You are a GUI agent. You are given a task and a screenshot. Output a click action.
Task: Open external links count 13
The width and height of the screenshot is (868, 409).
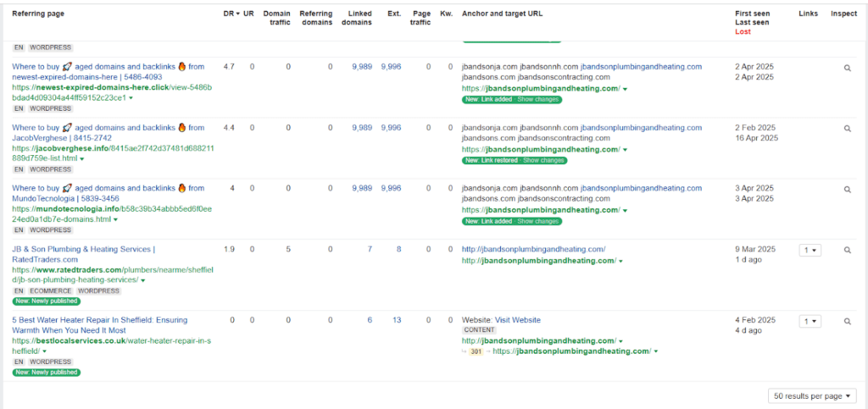397,320
